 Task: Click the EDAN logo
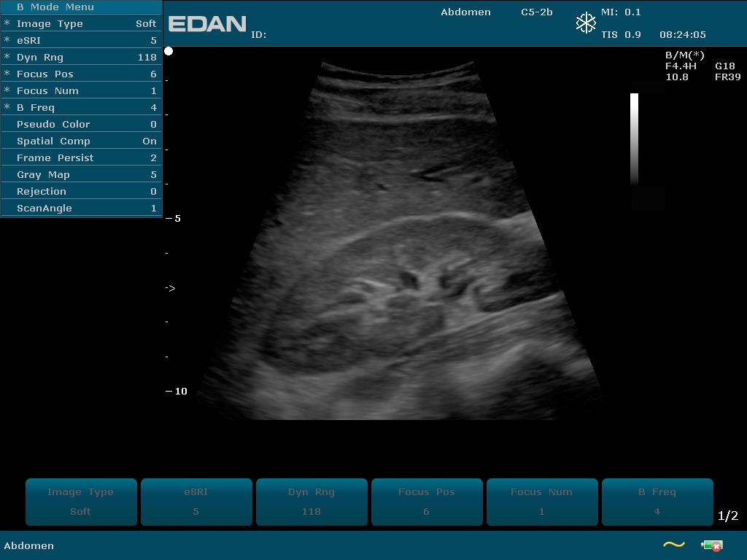(x=207, y=24)
